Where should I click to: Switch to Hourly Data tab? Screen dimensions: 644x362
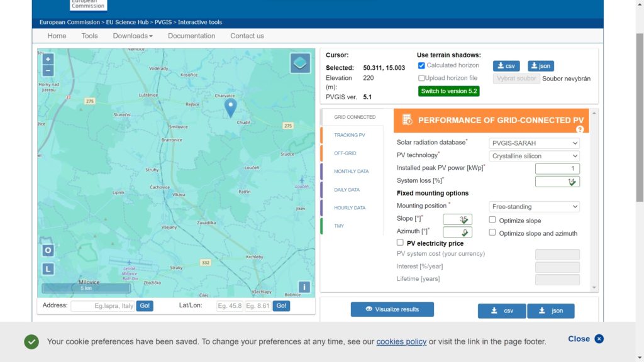coord(350,207)
